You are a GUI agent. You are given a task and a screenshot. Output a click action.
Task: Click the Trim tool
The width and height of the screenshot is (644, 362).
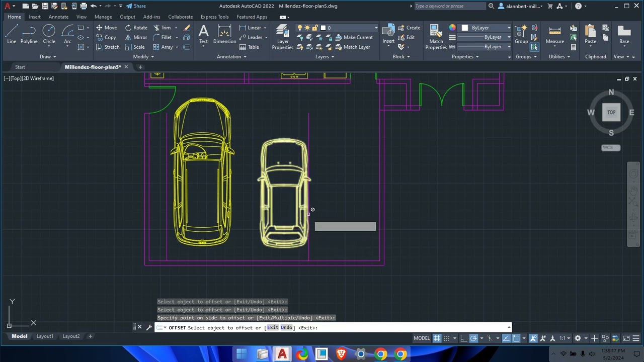click(x=162, y=28)
